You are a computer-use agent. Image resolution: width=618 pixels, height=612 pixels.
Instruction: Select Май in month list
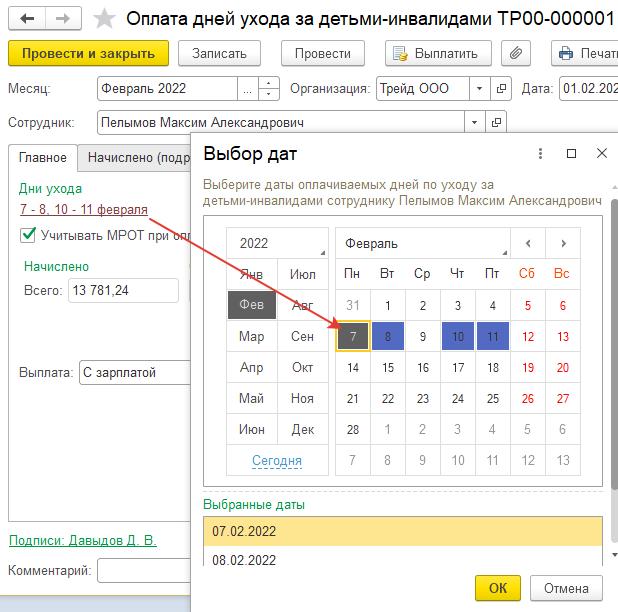pyautogui.click(x=252, y=398)
